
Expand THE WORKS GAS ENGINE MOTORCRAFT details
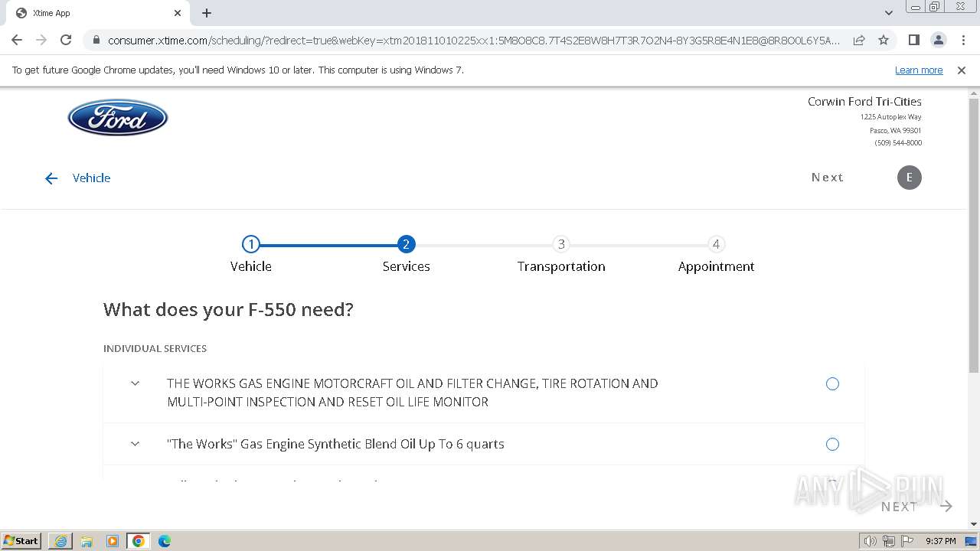click(135, 383)
